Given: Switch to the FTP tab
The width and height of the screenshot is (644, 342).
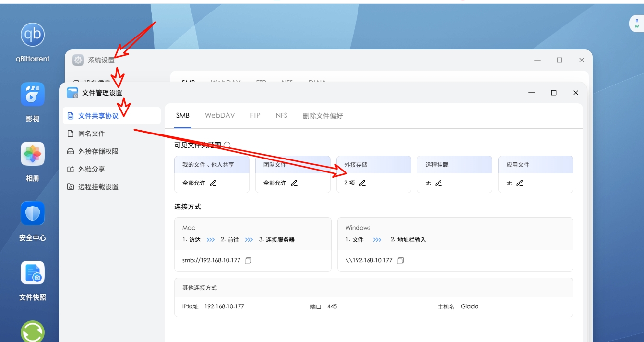Looking at the screenshot, I should click(x=255, y=115).
